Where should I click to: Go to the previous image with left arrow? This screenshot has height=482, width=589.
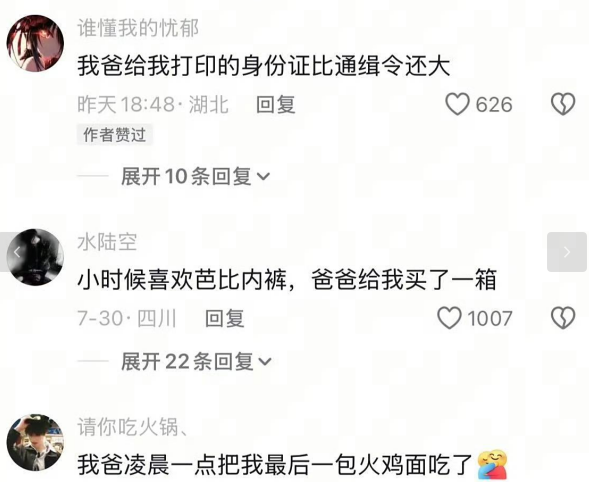[x=10, y=252]
